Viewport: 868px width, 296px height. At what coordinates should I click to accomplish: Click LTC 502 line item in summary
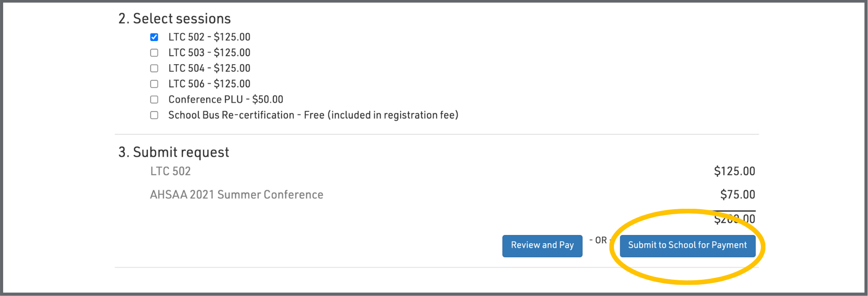coord(170,171)
